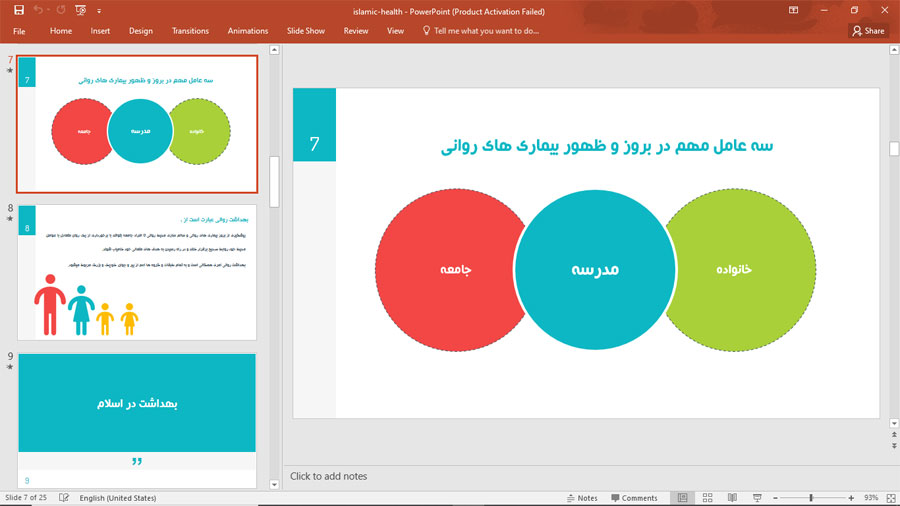Click Next Slide double arrow below scrollbar
The height and width of the screenshot is (506, 900).
point(894,446)
